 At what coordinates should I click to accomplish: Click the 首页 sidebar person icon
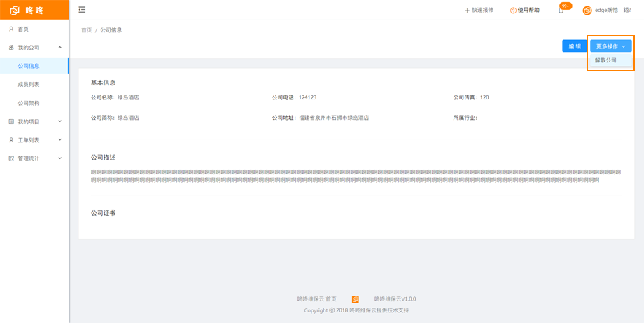pos(11,29)
